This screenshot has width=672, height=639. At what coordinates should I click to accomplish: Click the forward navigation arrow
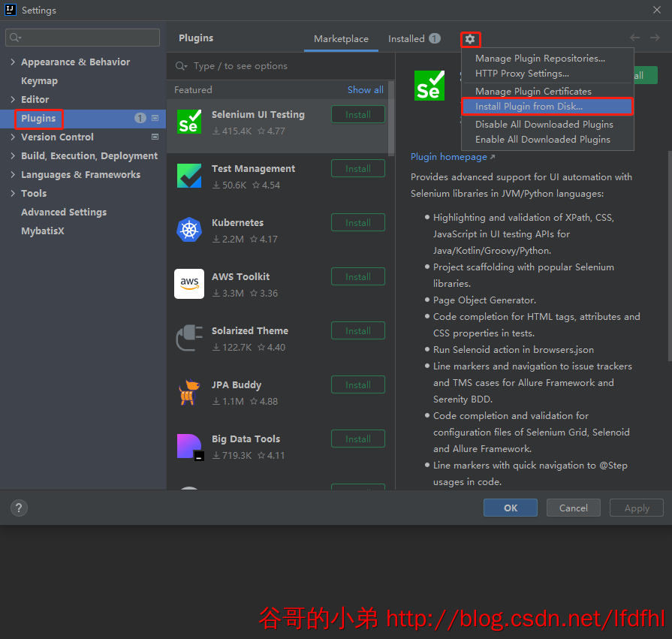[x=655, y=38]
